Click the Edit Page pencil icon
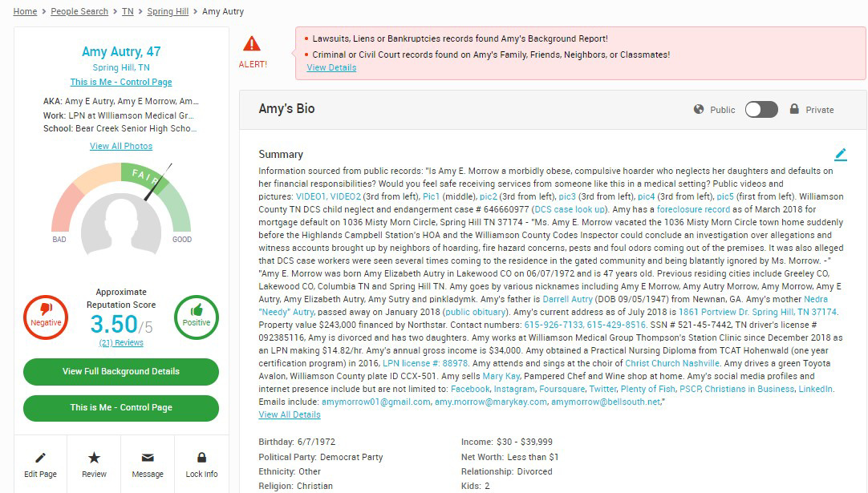 (40, 458)
